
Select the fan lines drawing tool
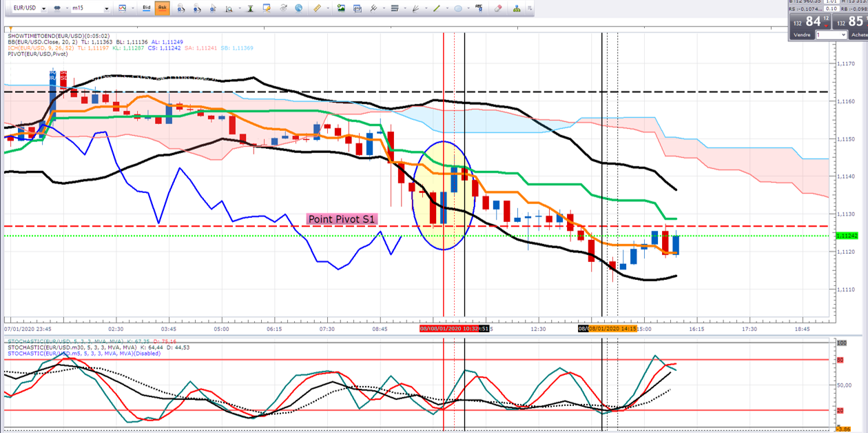[415, 8]
